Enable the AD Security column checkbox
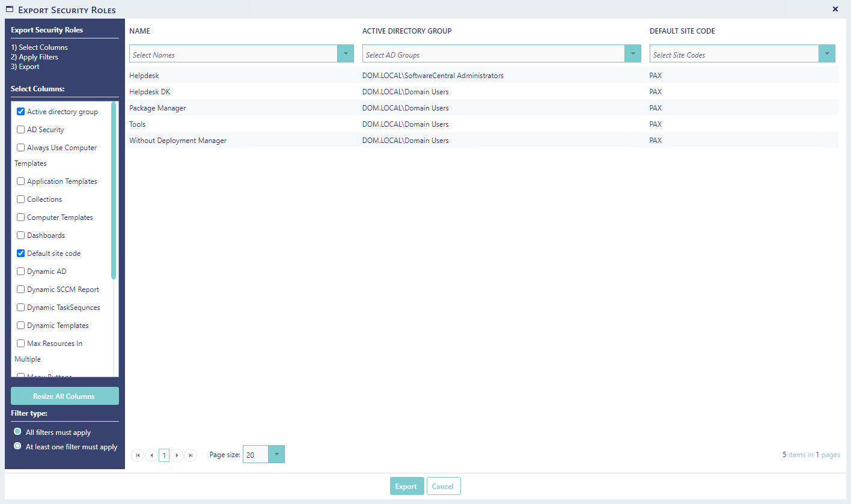The height and width of the screenshot is (504, 851). (21, 130)
